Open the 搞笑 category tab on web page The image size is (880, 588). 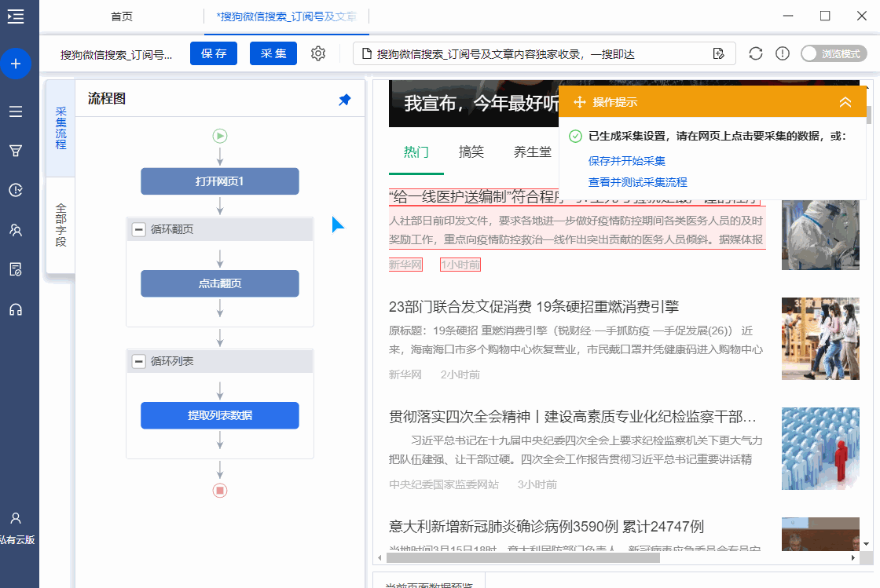[471, 152]
